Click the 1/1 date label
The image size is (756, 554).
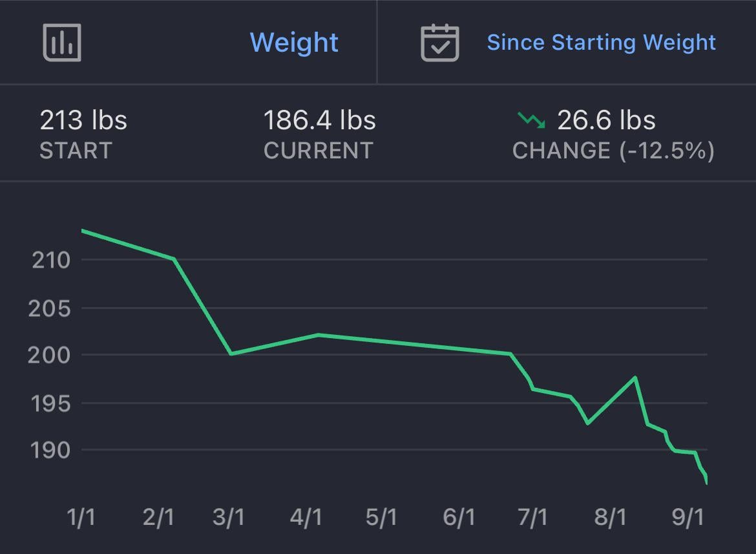(x=81, y=518)
